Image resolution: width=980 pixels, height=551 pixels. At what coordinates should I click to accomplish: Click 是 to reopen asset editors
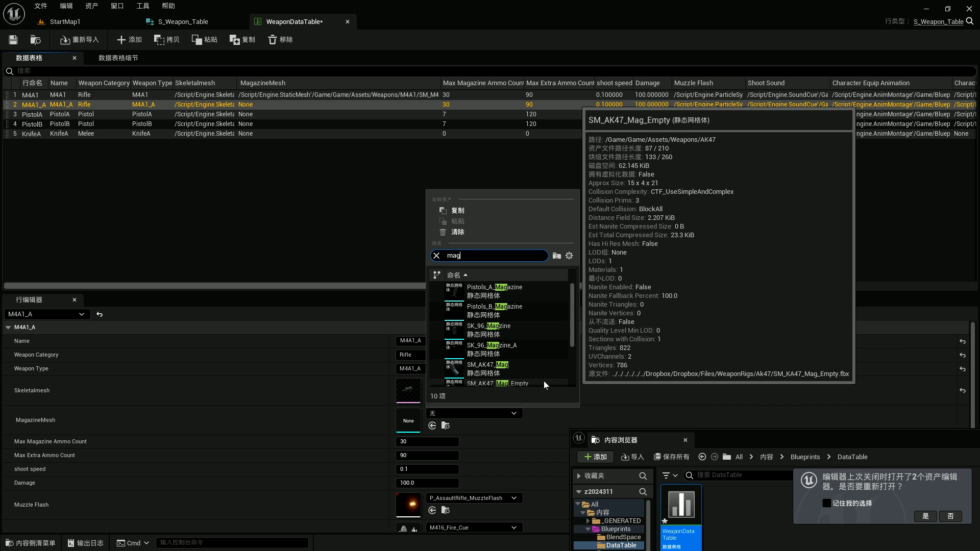click(925, 516)
